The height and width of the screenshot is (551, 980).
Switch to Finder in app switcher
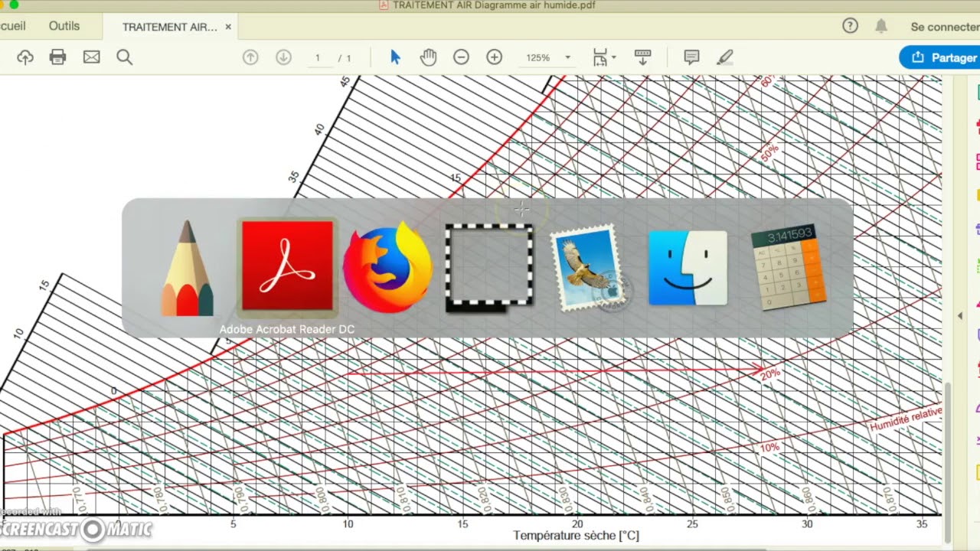coord(688,268)
